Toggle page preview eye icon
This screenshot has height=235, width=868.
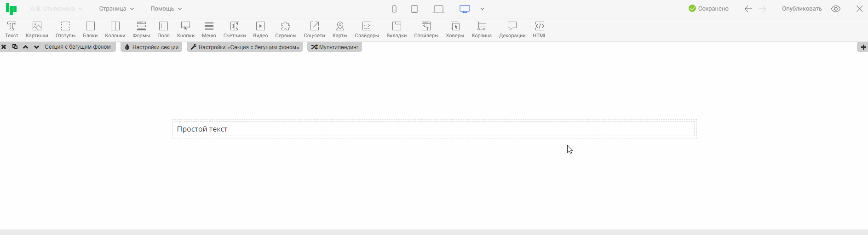(x=836, y=9)
